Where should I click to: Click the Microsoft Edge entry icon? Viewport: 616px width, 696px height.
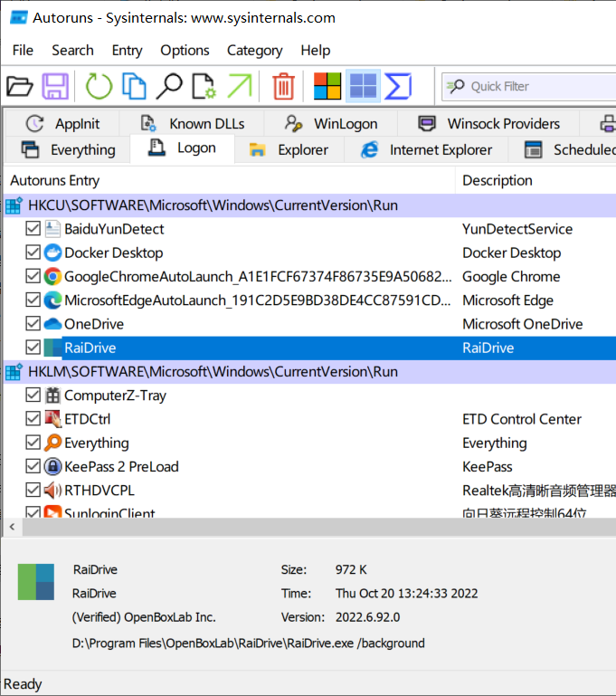(52, 300)
